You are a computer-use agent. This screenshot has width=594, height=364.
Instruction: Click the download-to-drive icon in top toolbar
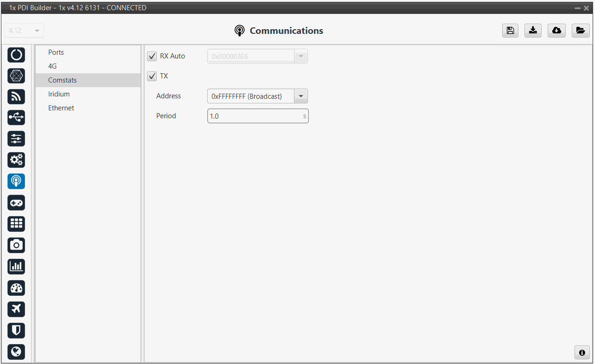point(533,31)
